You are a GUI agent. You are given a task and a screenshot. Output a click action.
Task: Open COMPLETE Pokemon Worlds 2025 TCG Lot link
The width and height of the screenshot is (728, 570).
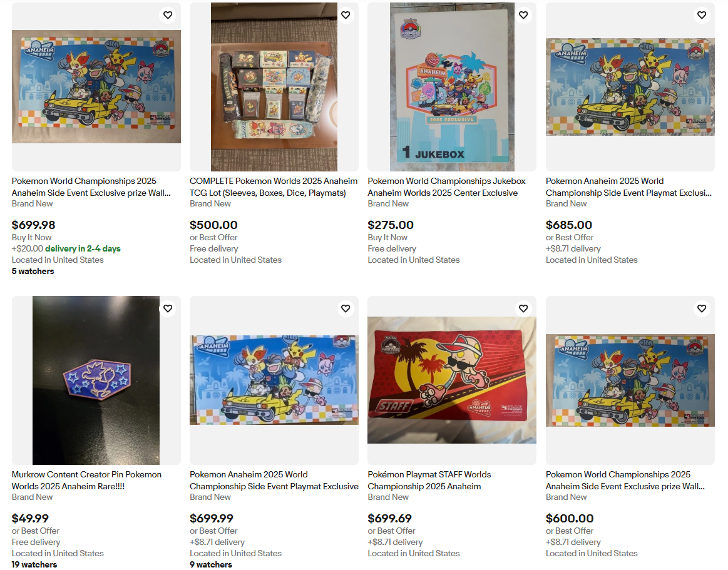point(274,187)
